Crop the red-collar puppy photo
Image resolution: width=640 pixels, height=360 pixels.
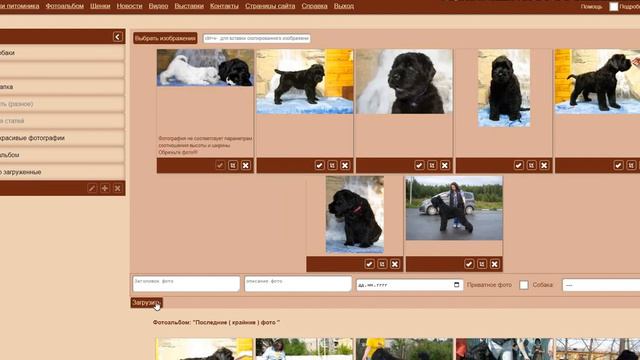pos(382,264)
